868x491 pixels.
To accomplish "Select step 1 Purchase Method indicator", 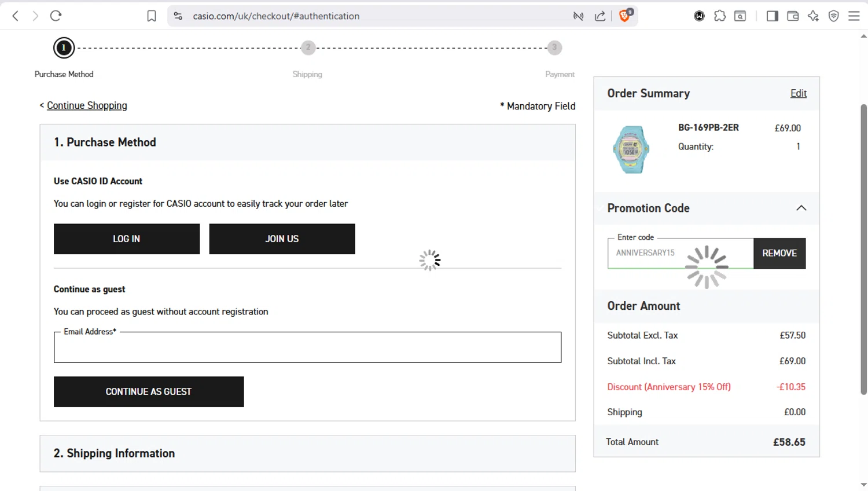I will pos(64,47).
